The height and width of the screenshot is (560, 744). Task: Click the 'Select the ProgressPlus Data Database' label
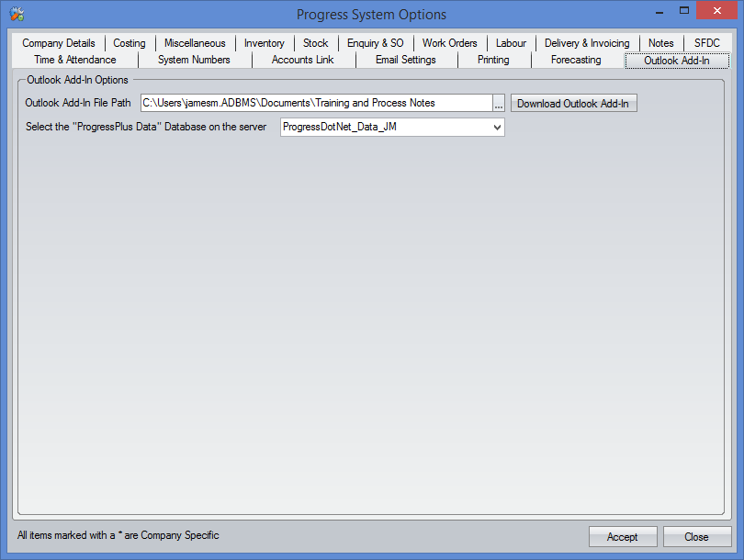146,127
